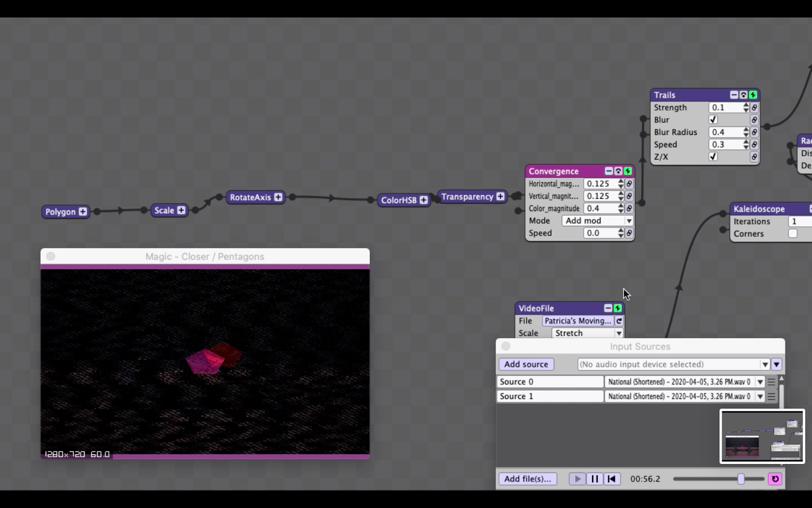This screenshot has height=508, width=812.
Task: Click the Trails Blur Radius stepper arrows
Action: 746,132
